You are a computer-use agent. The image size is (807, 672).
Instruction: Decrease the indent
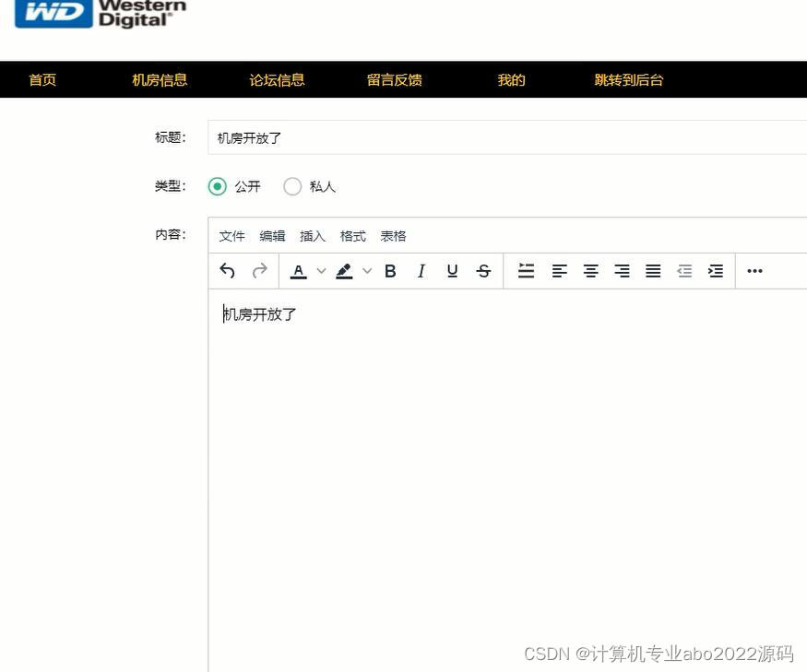(684, 271)
